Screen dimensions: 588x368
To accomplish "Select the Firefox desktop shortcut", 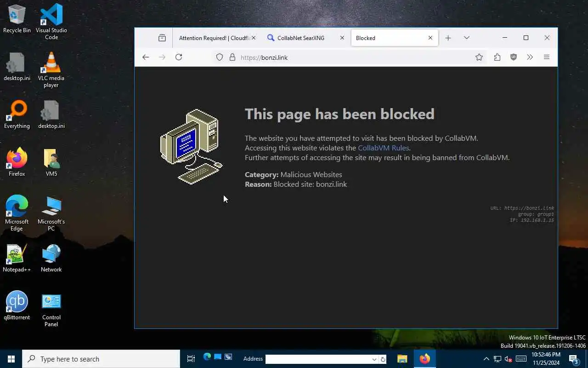I will pyautogui.click(x=17, y=162).
